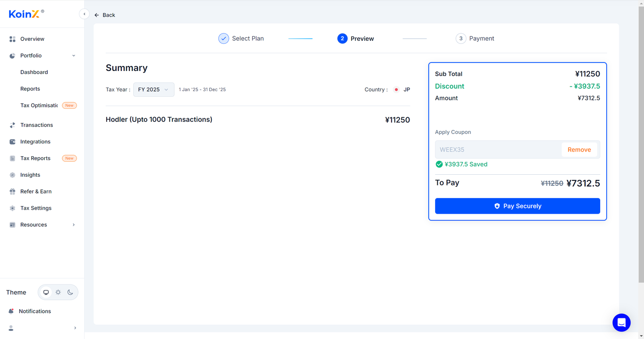Click the Insights sidebar icon
Viewport: 644px width, 339px height.
[13, 175]
